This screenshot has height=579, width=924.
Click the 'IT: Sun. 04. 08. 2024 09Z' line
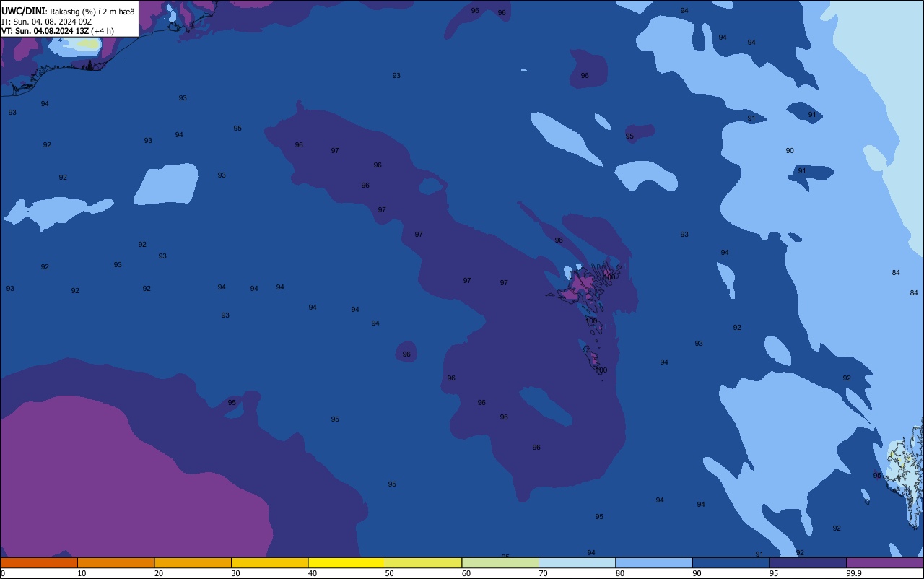46,21
